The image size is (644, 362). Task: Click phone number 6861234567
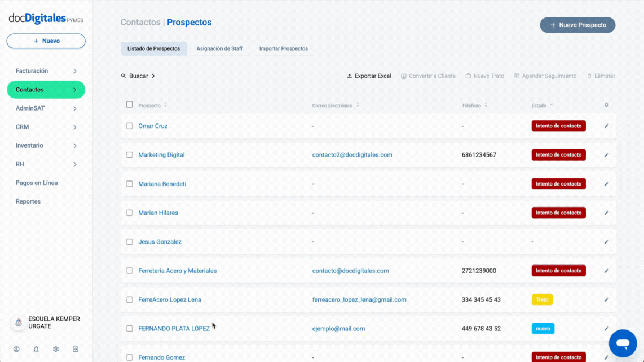coord(479,155)
